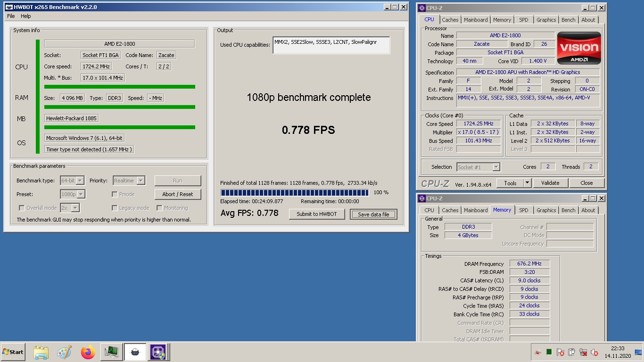Click the Timer type not detected field

coord(89,149)
